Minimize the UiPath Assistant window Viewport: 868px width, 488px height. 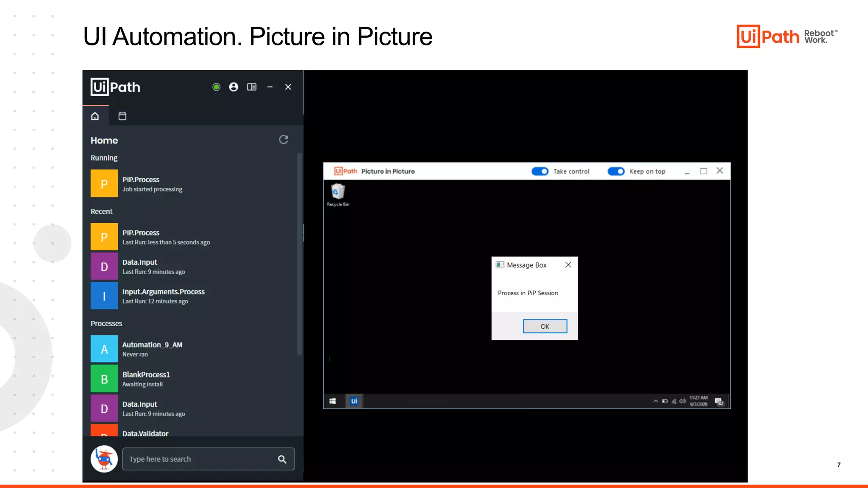click(x=270, y=87)
